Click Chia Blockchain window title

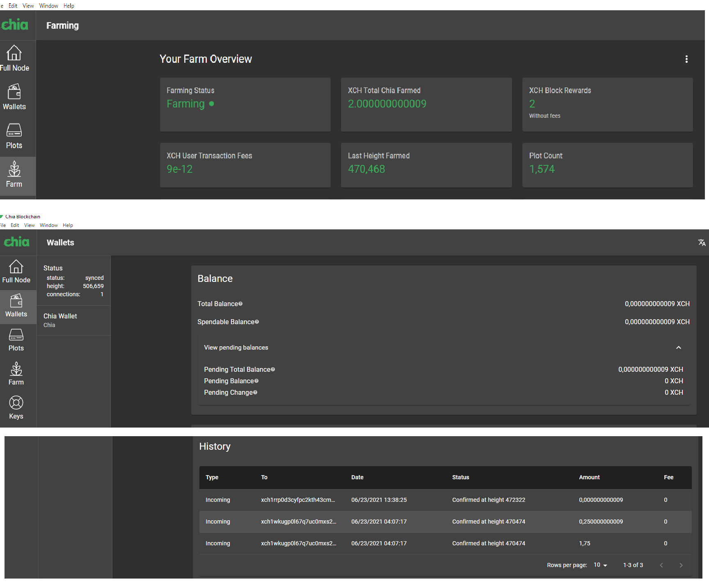tap(23, 217)
